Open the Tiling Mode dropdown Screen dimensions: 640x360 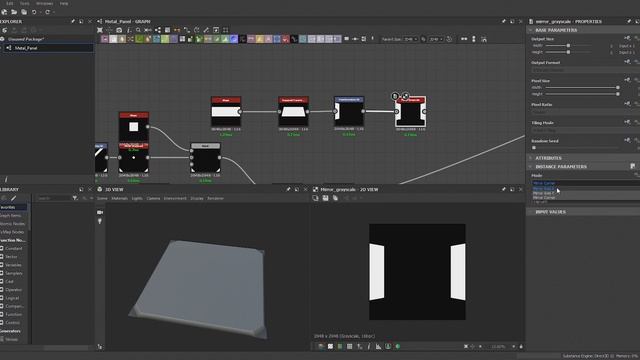585,130
